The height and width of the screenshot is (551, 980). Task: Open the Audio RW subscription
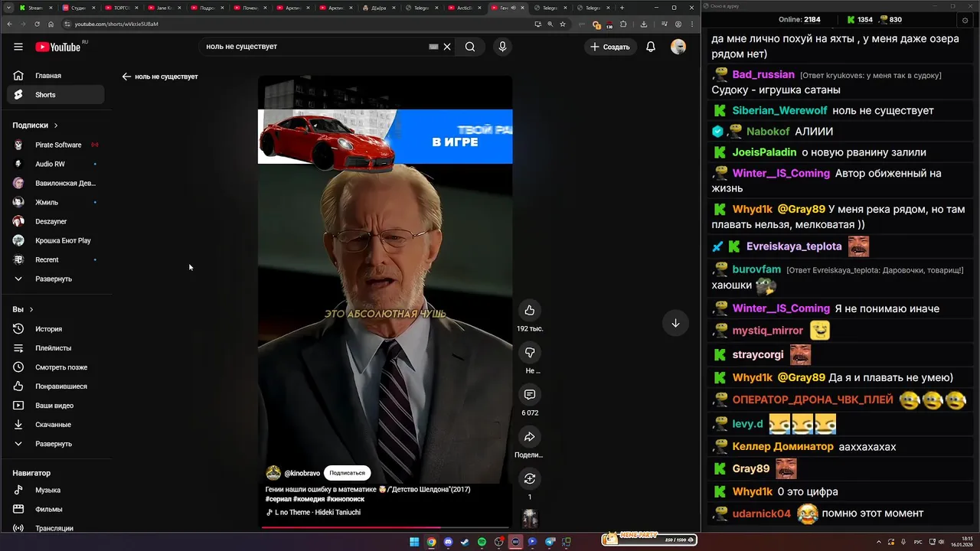[55, 164]
